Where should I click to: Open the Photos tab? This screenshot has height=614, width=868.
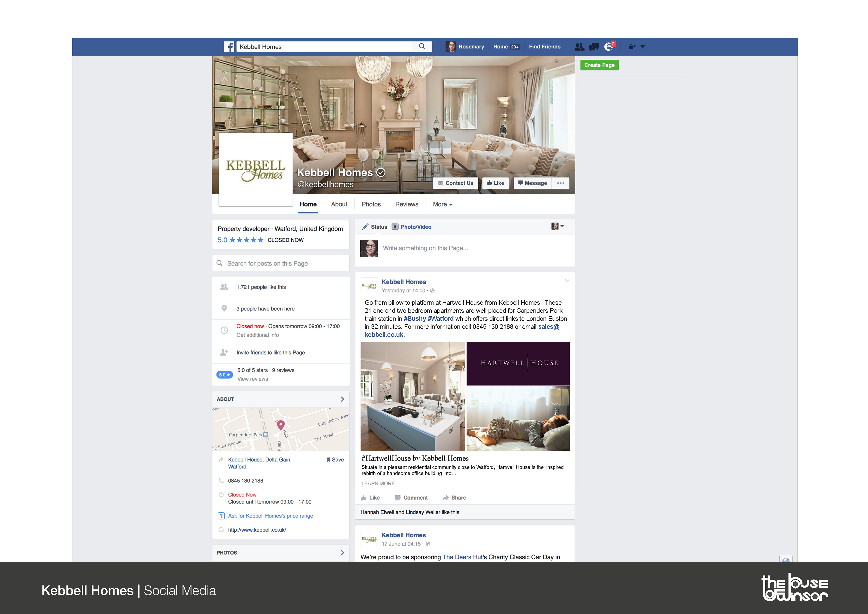371,204
